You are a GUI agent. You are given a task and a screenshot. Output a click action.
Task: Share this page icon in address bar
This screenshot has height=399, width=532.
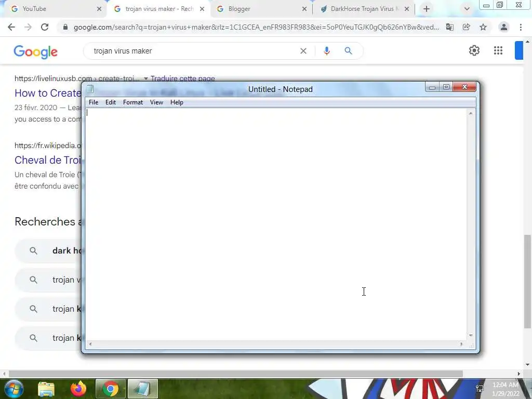click(x=467, y=27)
